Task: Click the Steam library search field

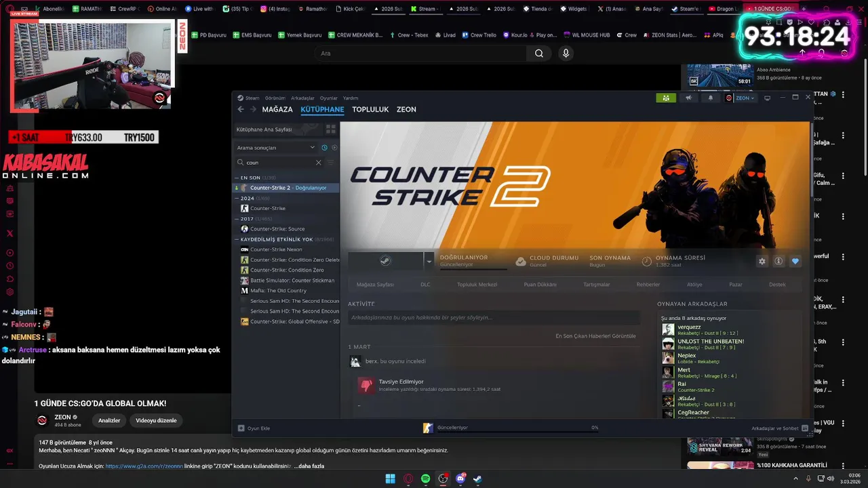Action: pos(279,163)
